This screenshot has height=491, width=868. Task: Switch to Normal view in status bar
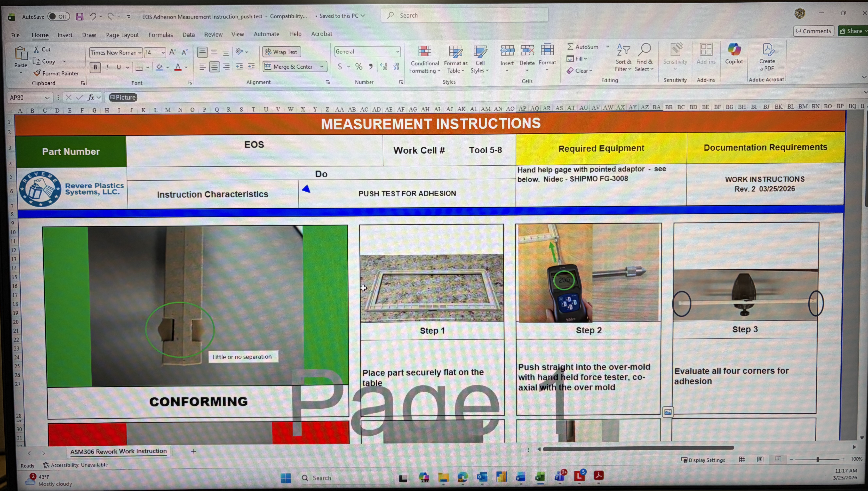(742, 459)
